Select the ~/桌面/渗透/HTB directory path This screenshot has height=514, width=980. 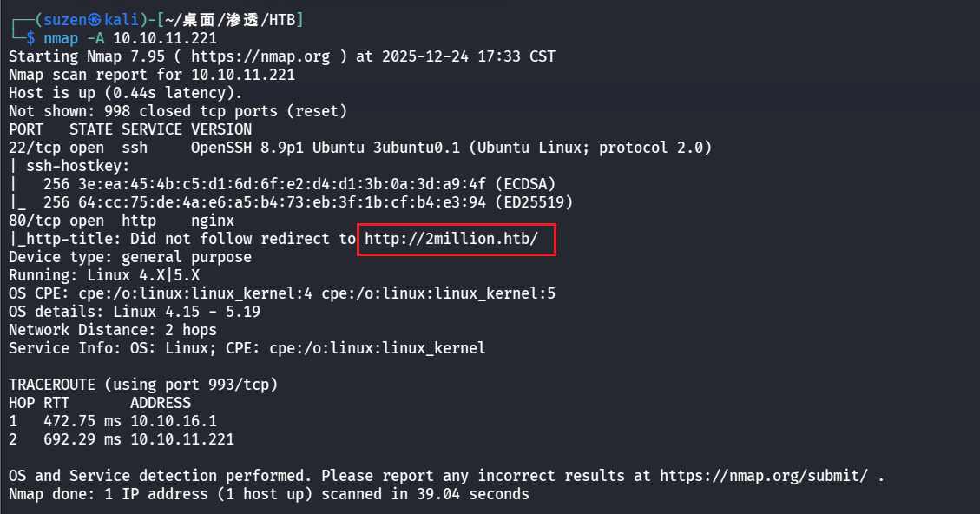[x=230, y=20]
